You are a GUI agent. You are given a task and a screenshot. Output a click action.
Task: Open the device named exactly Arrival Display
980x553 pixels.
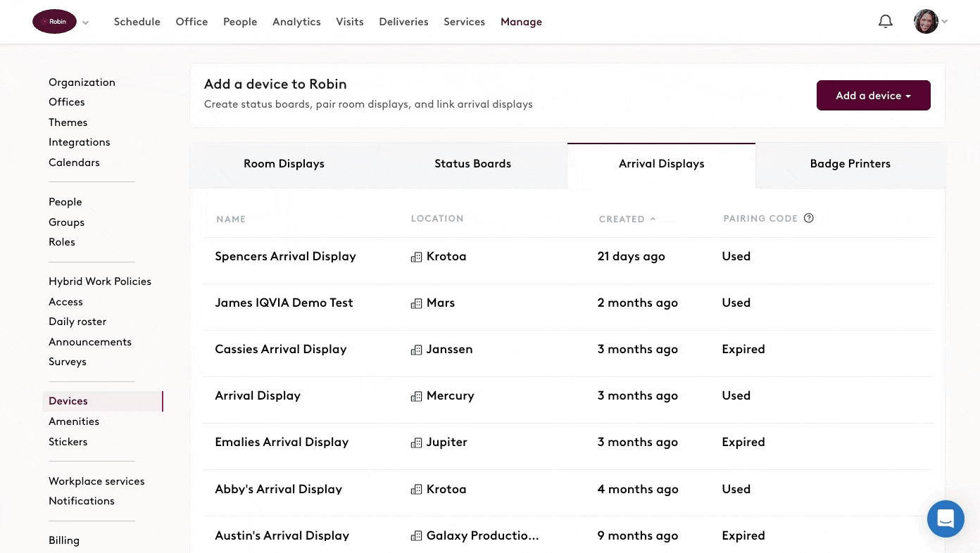258,396
